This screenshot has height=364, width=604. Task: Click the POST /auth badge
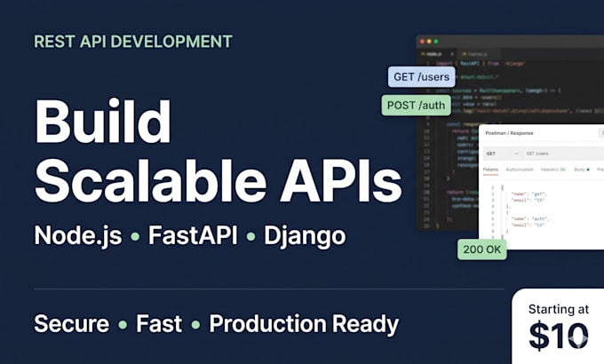tap(416, 105)
